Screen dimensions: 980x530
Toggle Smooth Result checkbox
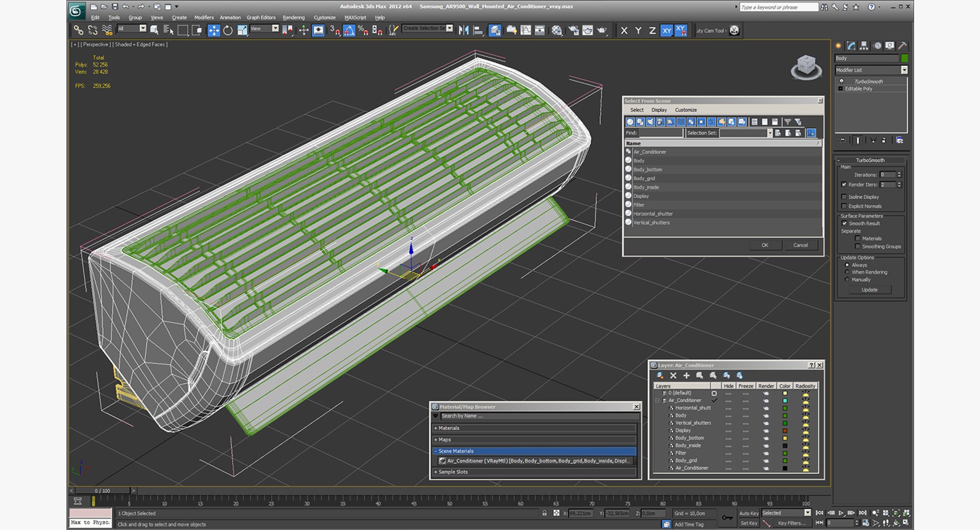[844, 223]
